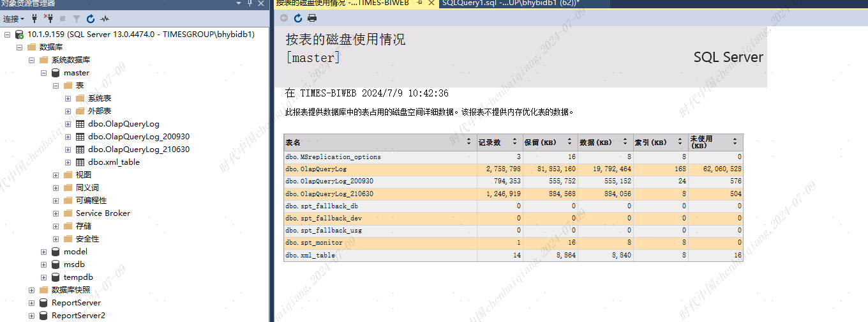Click the tempdb database icon
This screenshot has width=868, height=322.
(x=56, y=277)
